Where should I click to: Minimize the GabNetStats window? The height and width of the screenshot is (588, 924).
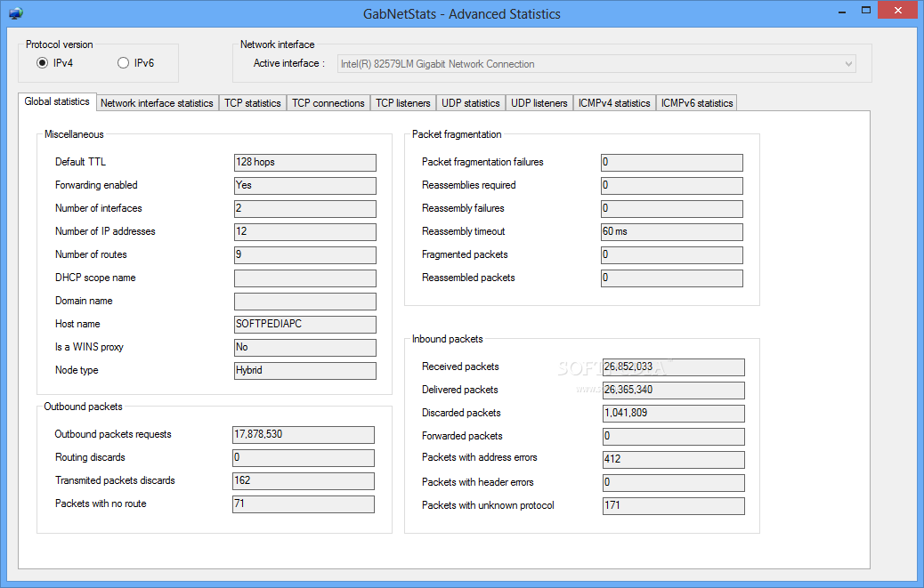841,11
